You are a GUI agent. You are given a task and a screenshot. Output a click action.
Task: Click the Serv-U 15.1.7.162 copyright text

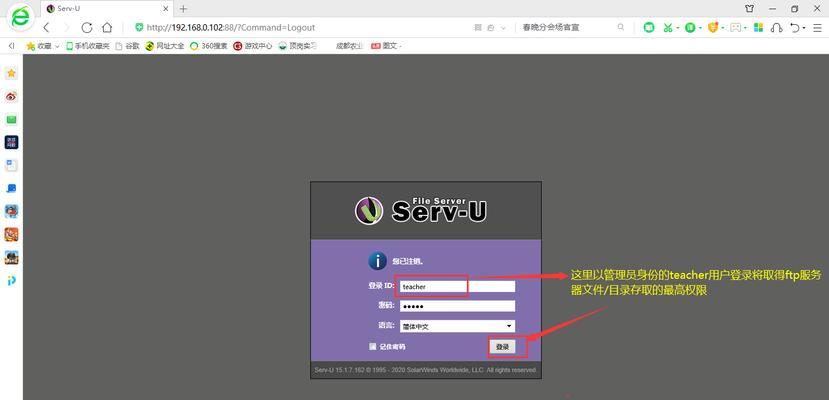[x=426, y=370]
